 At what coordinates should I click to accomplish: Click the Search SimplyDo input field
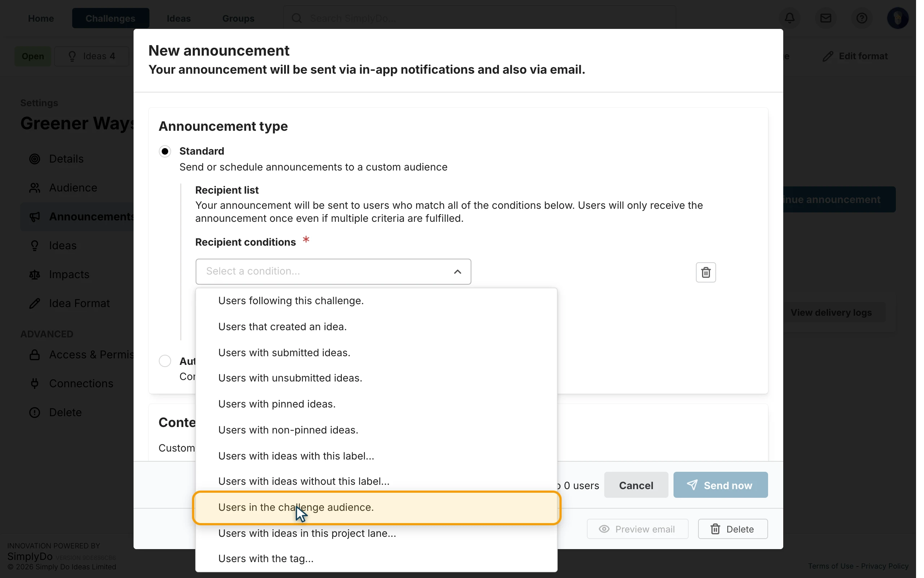coord(480,18)
